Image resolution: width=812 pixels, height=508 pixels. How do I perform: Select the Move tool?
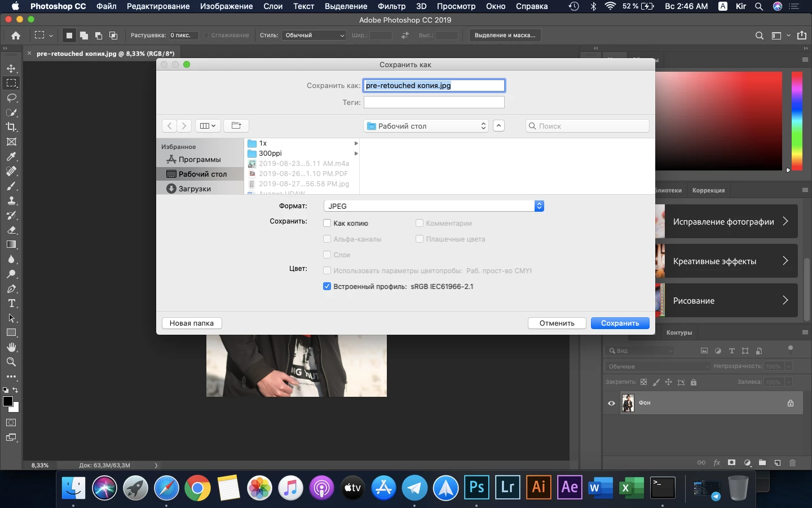tap(11, 68)
